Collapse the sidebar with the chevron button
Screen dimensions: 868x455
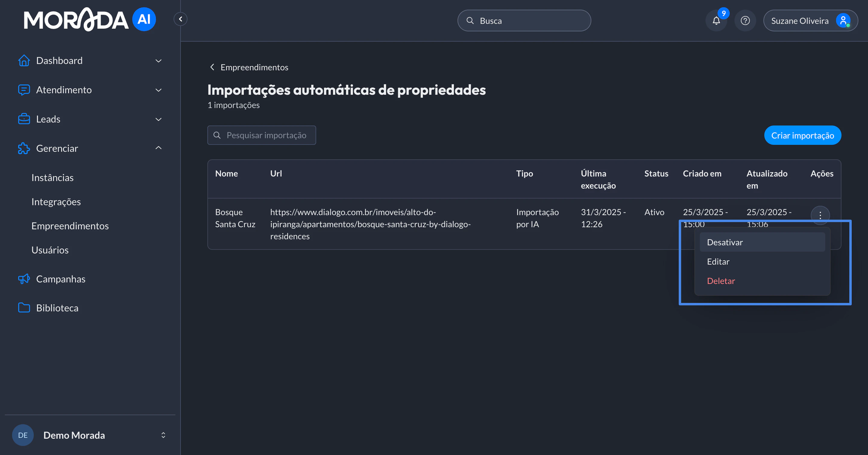click(180, 19)
